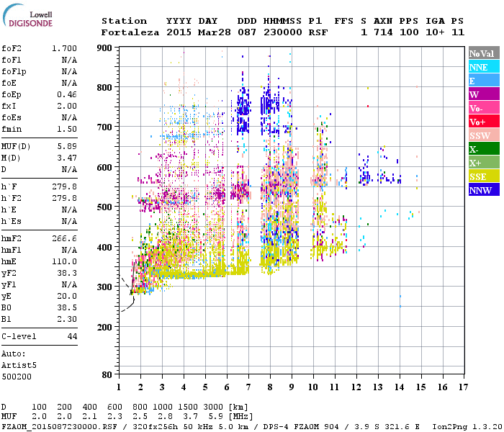Click the B1 value 2.30
This screenshot has width=504, height=432.
[x=67, y=319]
